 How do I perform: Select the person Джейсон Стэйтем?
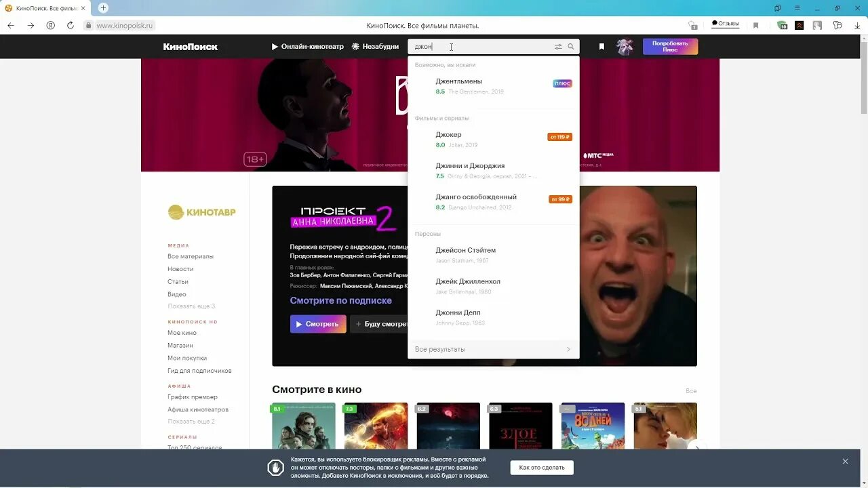[x=494, y=255]
